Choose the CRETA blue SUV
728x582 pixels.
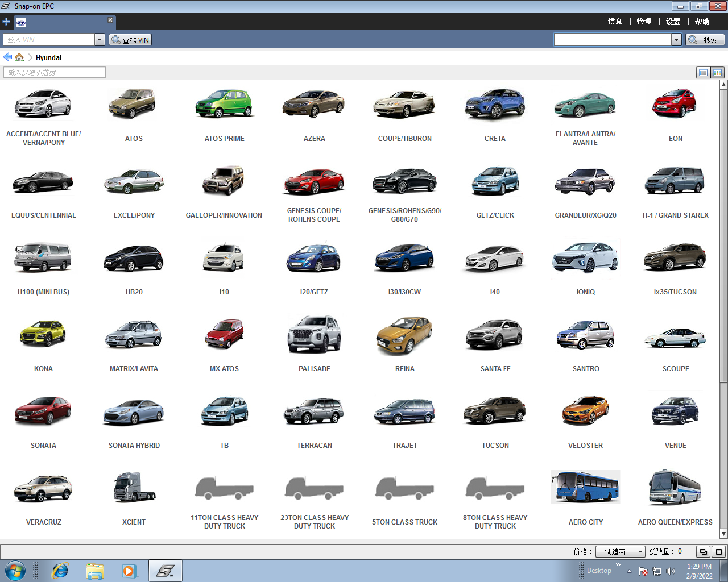coord(495,105)
